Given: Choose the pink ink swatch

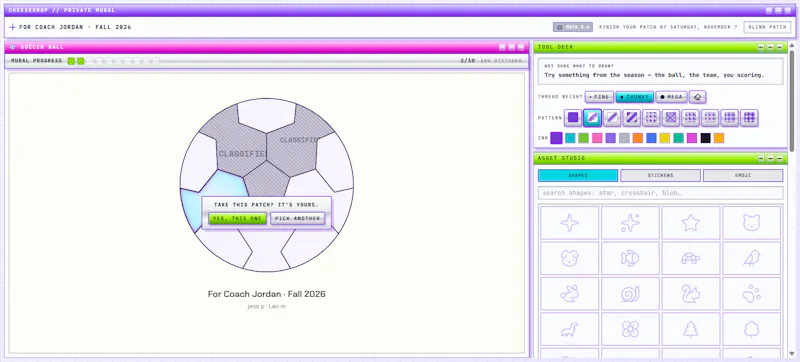Looking at the screenshot, I should tap(597, 138).
